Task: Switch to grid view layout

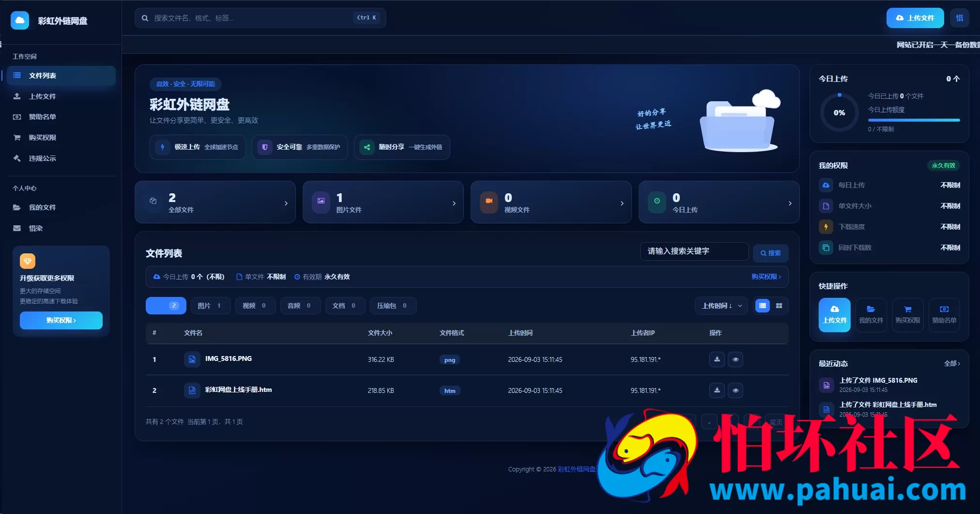Action: pos(779,306)
